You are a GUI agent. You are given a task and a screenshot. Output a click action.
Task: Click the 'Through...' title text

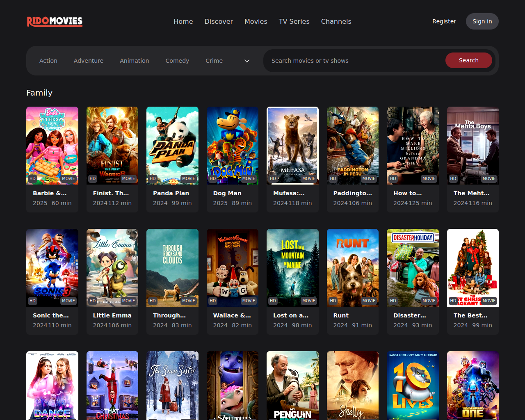pyautogui.click(x=169, y=315)
